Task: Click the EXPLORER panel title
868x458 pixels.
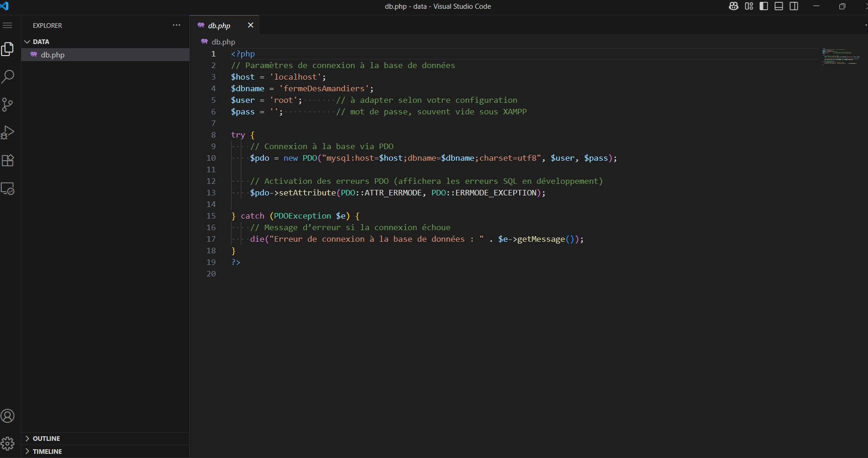Action: coord(47,25)
